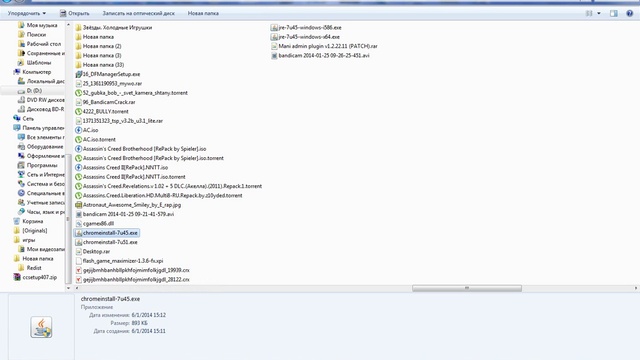Select Моя музыка in sidebar
This screenshot has width=640, height=360.
[42, 25]
